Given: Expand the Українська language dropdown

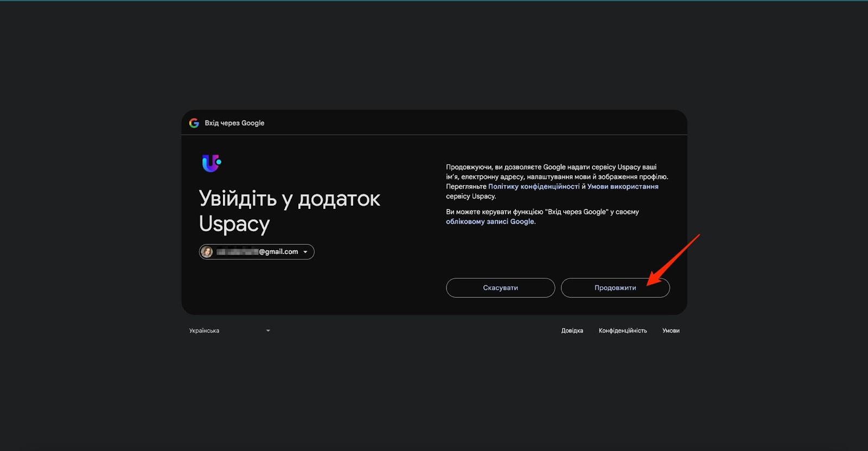Looking at the screenshot, I should (229, 331).
